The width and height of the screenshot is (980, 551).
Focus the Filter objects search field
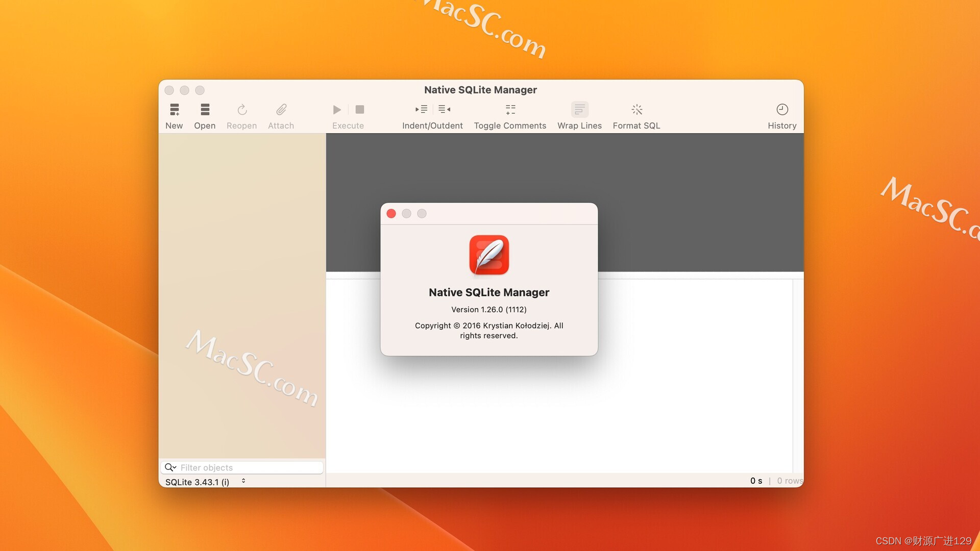click(x=242, y=467)
